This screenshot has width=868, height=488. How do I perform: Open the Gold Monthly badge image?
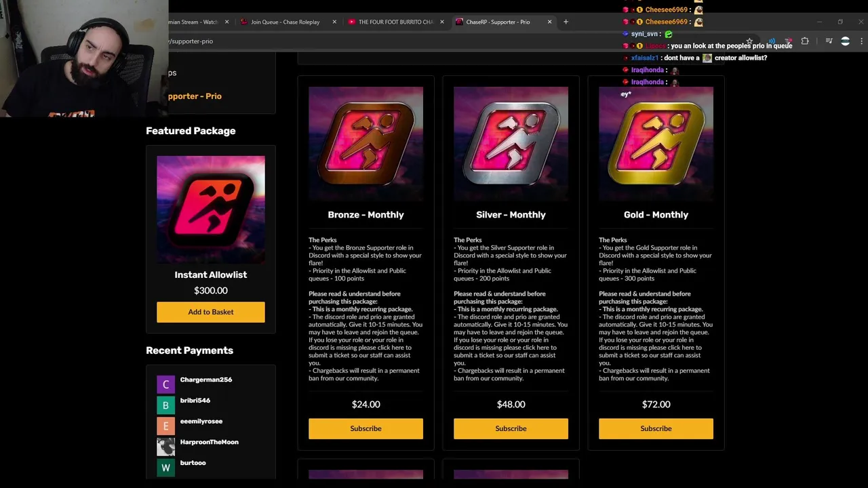pos(656,144)
